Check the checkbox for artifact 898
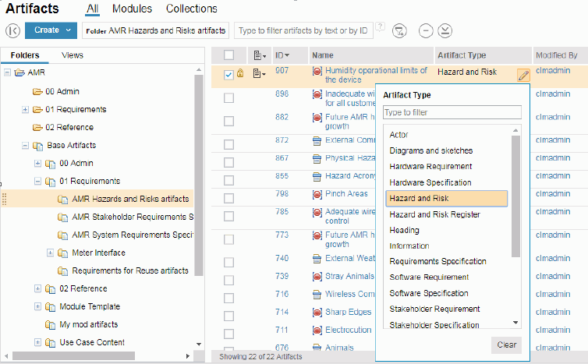Viewport: 588px width, 364px height. click(228, 98)
